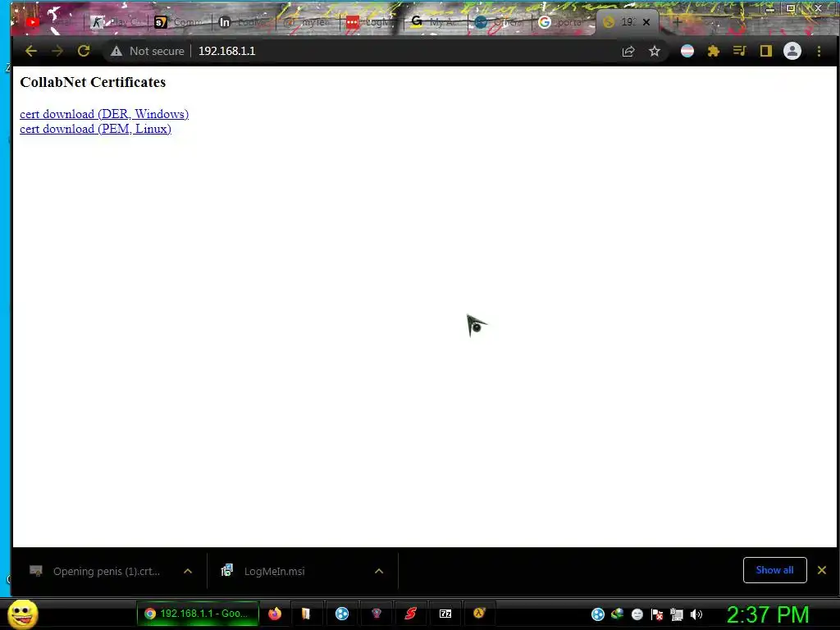Open the red S taskbar application
Image resolution: width=840 pixels, height=630 pixels.
pos(411,614)
